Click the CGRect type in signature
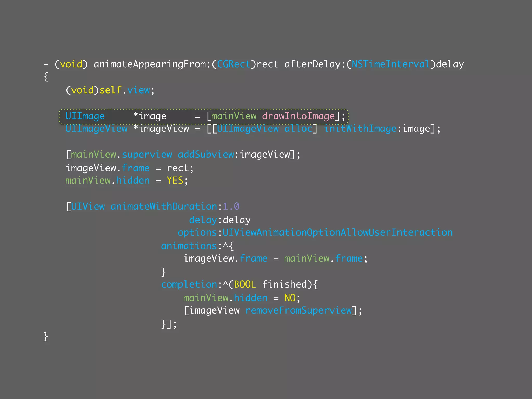The width and height of the screenshot is (532, 399). (234, 64)
